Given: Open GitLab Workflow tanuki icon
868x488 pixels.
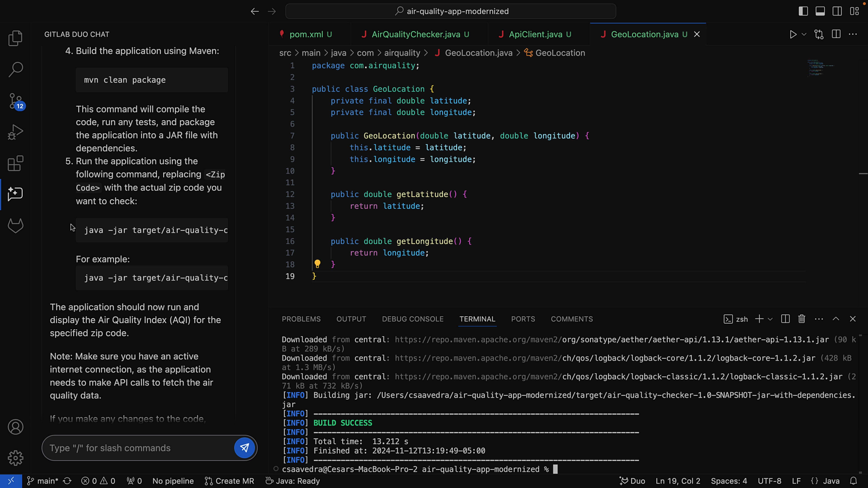Looking at the screenshot, I should [16, 226].
